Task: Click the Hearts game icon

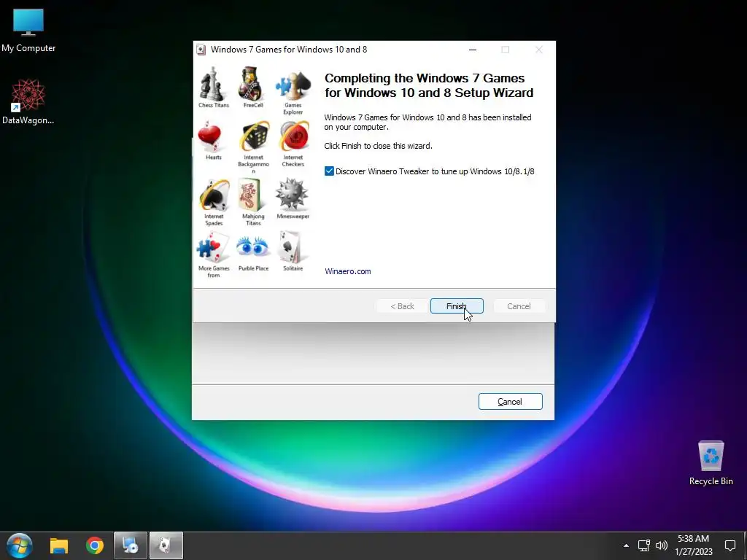Action: coord(211,137)
